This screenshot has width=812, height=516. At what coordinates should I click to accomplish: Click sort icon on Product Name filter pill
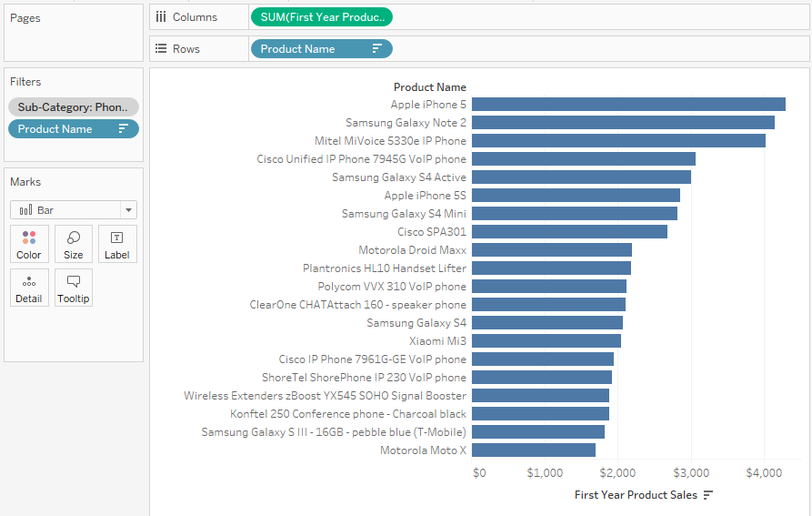click(124, 129)
